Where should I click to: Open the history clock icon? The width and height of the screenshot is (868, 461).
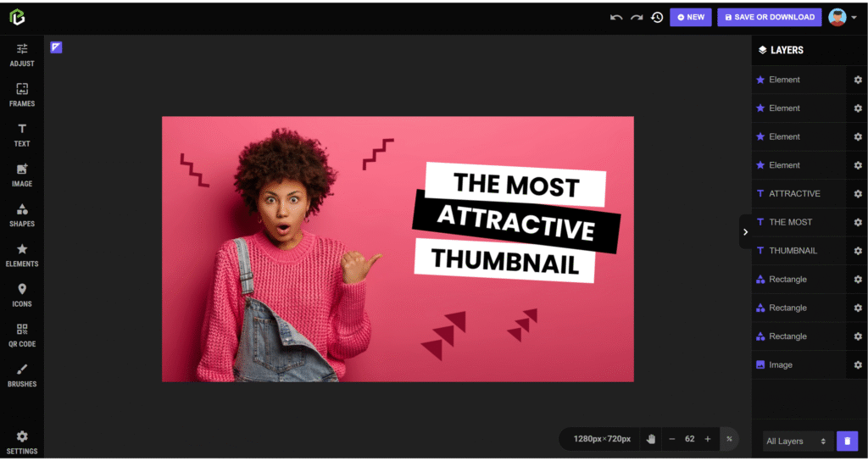[x=657, y=17]
